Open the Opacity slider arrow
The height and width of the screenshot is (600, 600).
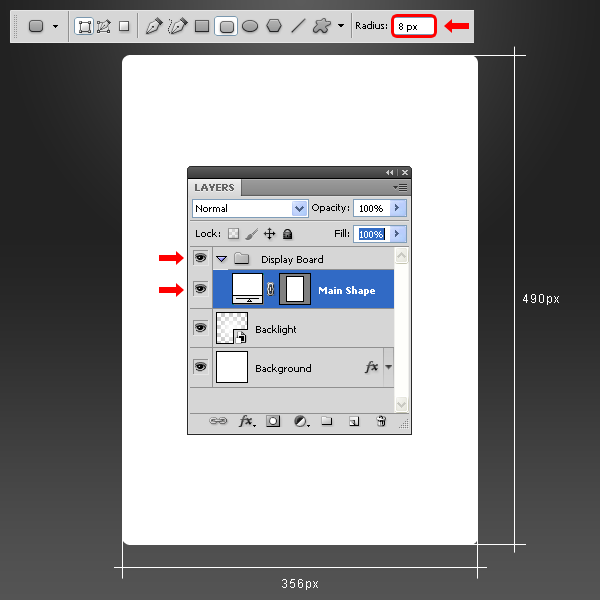pyautogui.click(x=397, y=208)
